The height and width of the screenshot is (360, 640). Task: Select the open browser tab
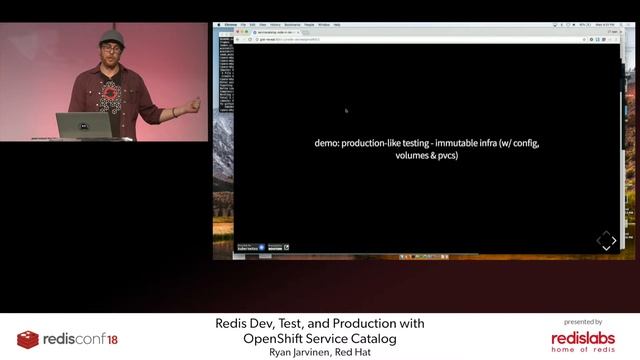point(276,32)
